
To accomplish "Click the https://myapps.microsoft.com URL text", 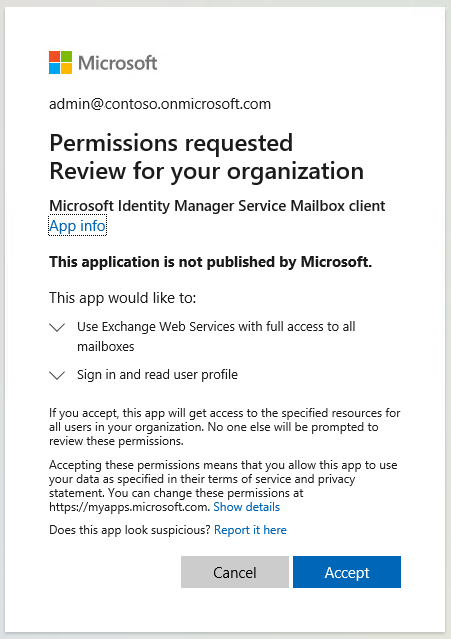I will [x=130, y=507].
